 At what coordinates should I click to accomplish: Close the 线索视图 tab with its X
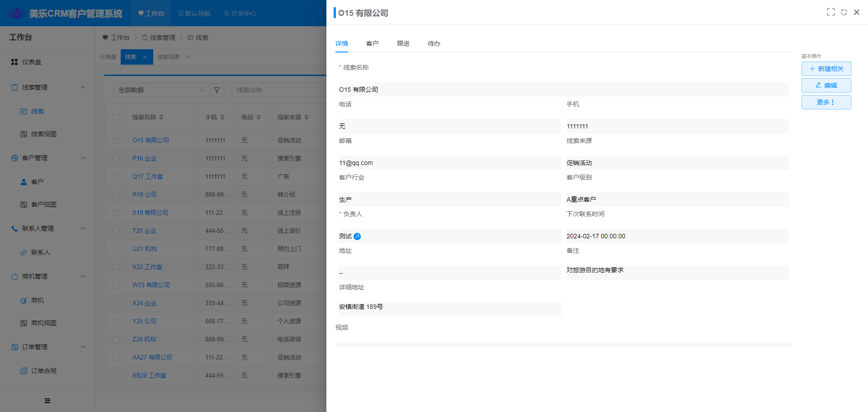tap(188, 57)
